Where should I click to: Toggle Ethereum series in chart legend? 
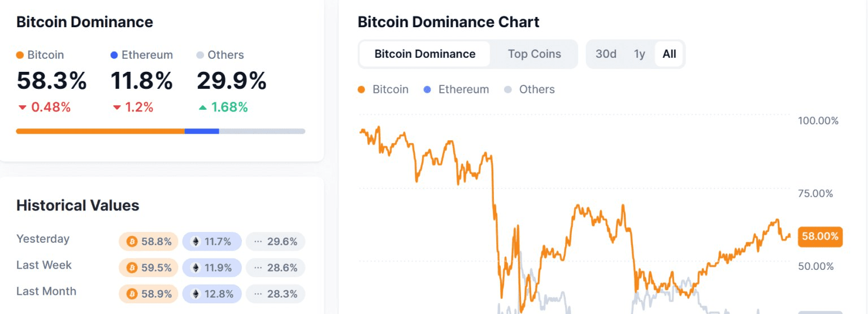(455, 89)
